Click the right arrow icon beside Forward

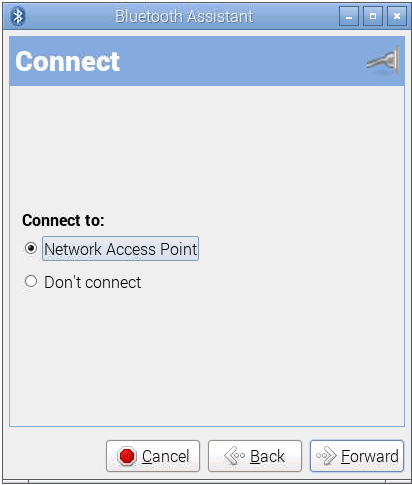coord(326,456)
